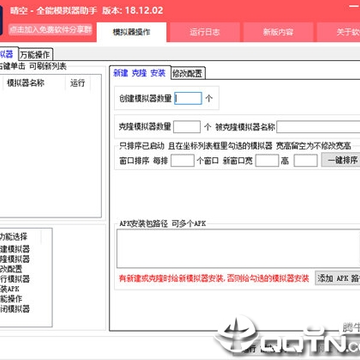Image resolution: width=360 pixels, height=360 pixels.
Task: Click the 模拟器名称 column header
Action: pos(34,83)
